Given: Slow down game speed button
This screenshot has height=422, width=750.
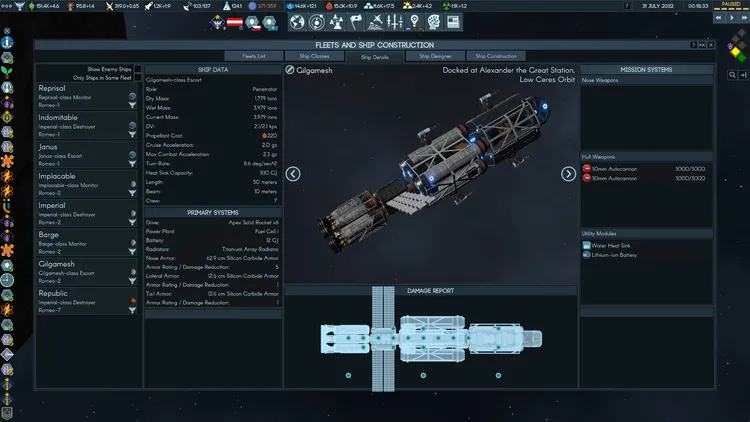Looking at the screenshot, I should [x=719, y=17].
